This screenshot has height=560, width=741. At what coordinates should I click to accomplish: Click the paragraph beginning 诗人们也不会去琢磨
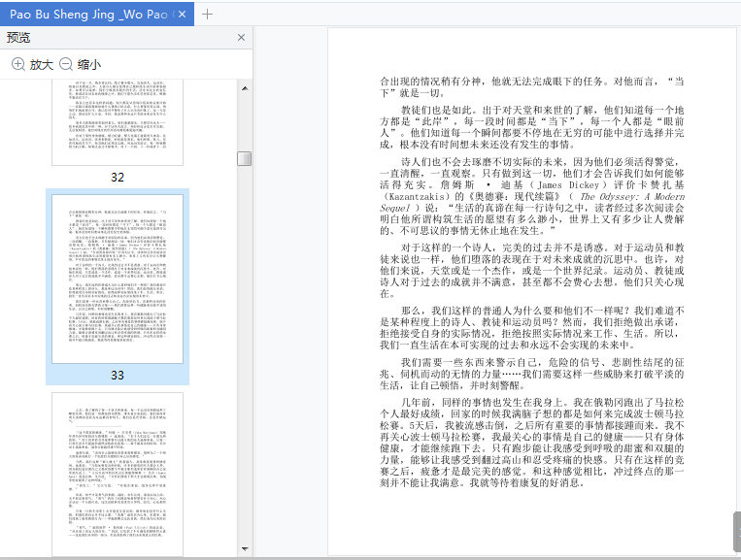pos(531,196)
